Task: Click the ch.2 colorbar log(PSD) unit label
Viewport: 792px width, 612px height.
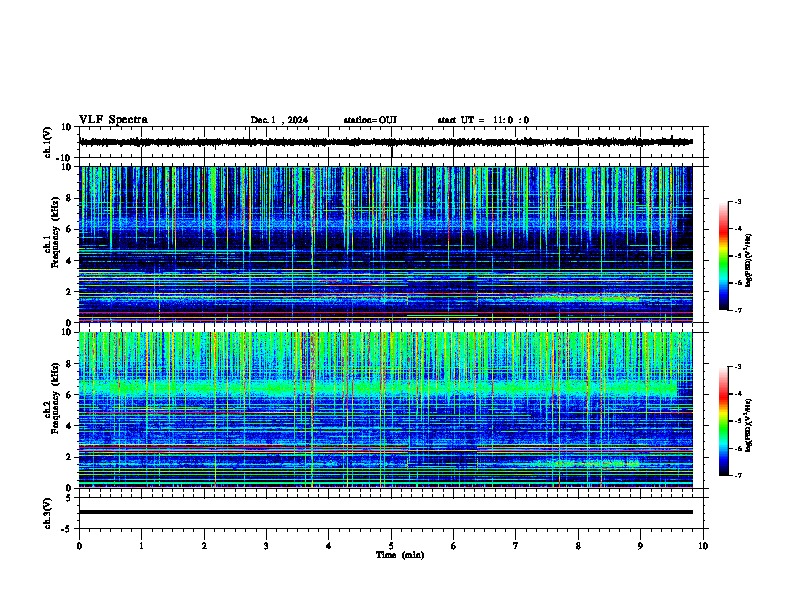Action: 749,425
